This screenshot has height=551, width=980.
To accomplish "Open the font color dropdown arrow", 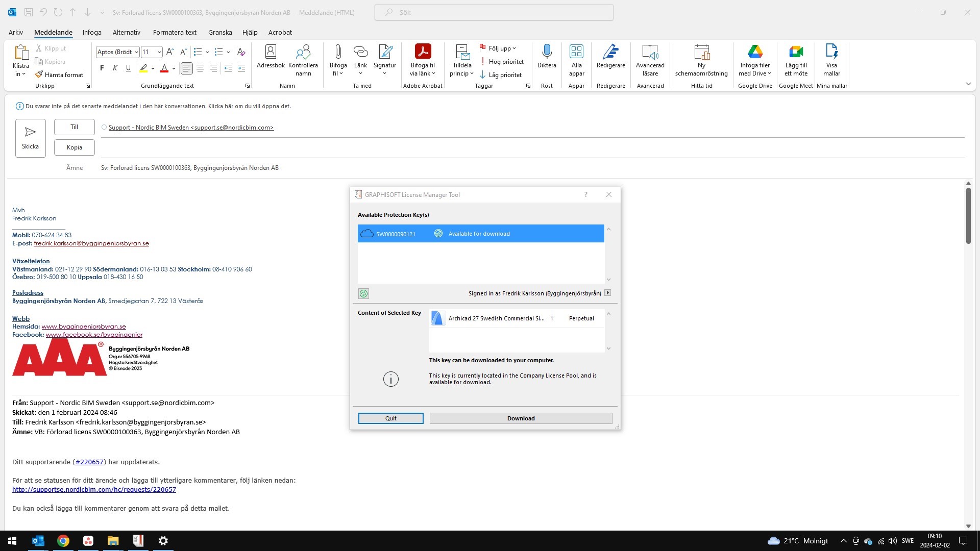I will click(x=174, y=68).
